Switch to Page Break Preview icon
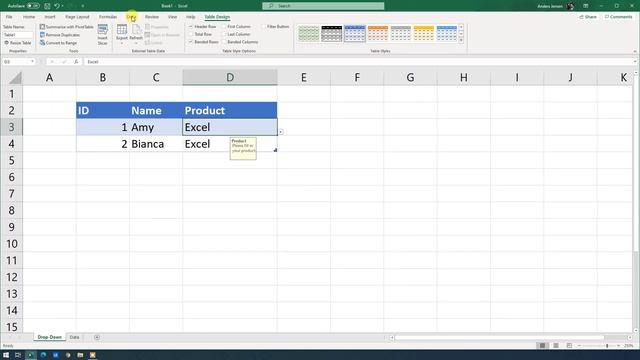640x360 pixels. pyautogui.click(x=569, y=345)
